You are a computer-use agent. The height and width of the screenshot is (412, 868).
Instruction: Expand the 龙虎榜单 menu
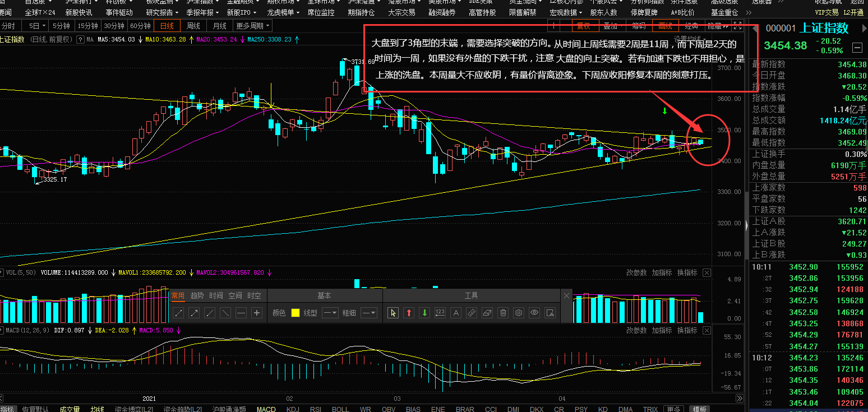tap(283, 12)
